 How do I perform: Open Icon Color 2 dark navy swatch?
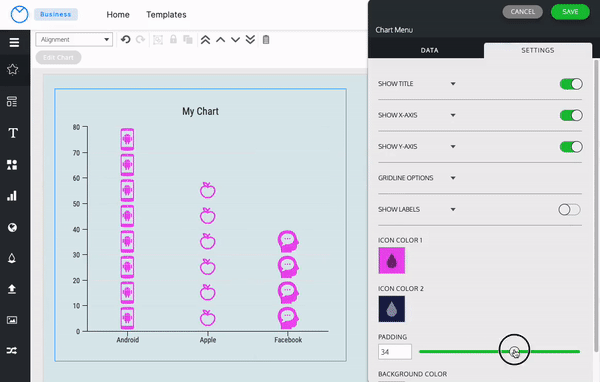tap(391, 309)
